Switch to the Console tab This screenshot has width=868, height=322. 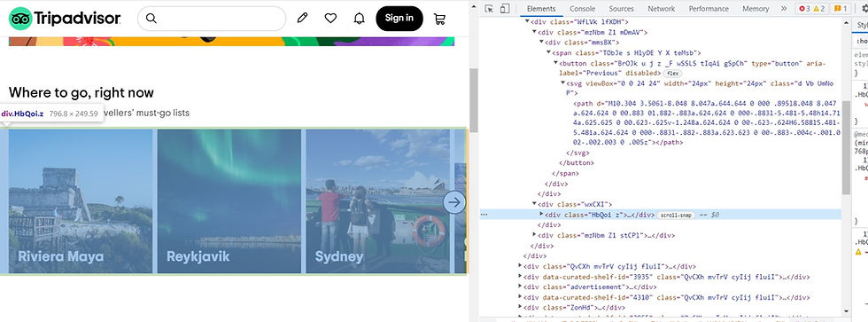click(x=583, y=8)
